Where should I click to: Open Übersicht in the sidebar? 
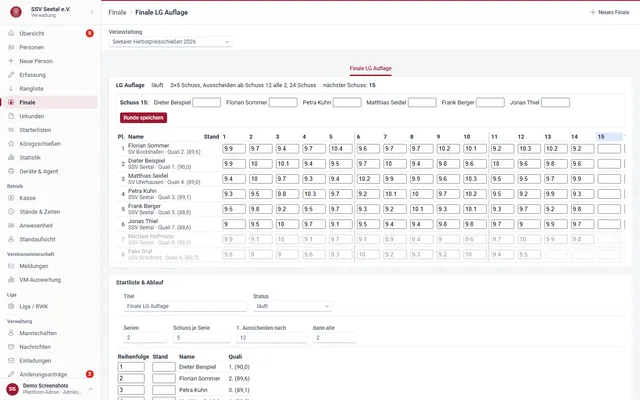tap(49, 33)
